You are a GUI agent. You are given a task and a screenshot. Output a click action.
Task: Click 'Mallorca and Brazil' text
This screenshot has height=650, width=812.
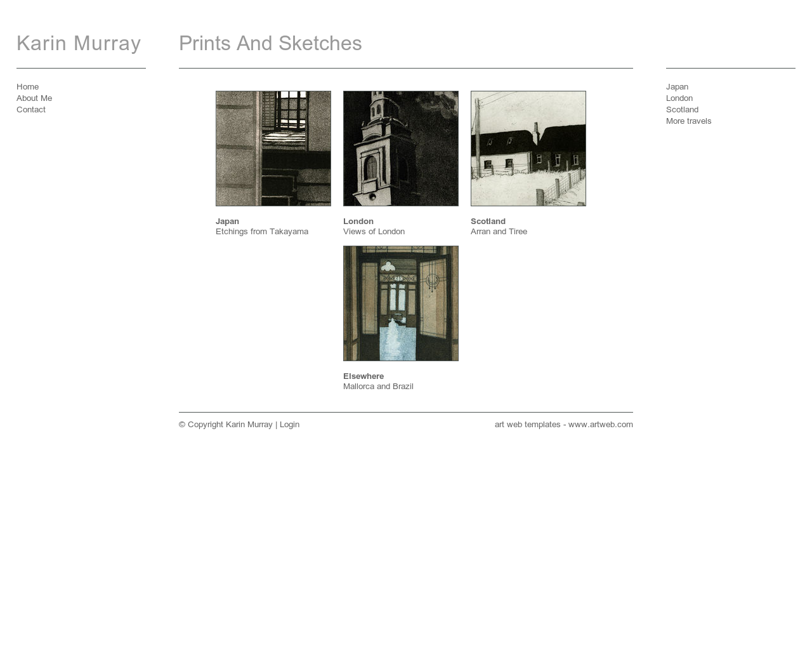378,387
